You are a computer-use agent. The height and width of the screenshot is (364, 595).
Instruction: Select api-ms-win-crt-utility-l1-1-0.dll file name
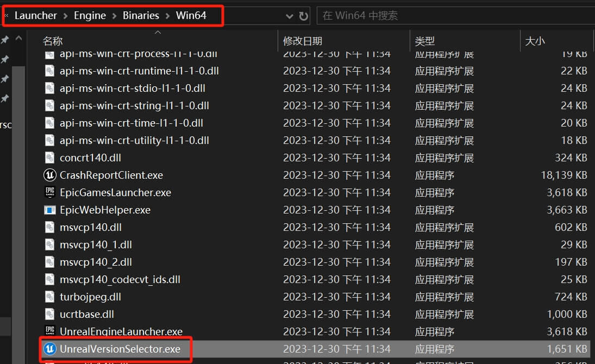pyautogui.click(x=134, y=140)
